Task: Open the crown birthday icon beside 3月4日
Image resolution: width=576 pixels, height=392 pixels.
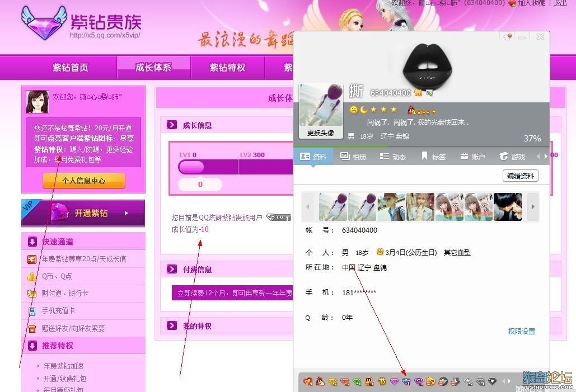Action: pyautogui.click(x=380, y=252)
